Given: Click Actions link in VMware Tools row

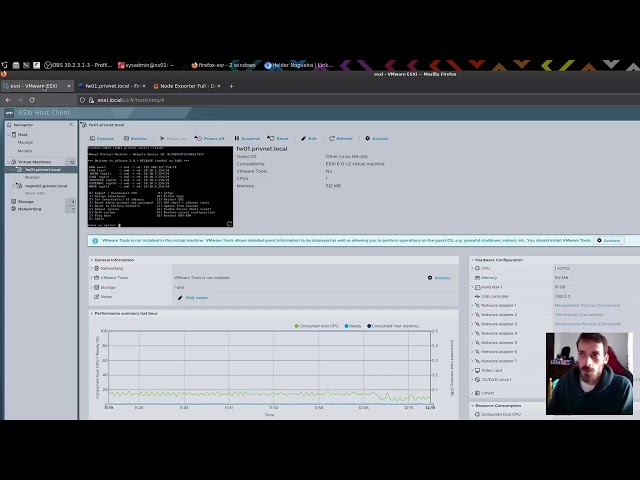Looking at the screenshot, I should tap(439, 278).
